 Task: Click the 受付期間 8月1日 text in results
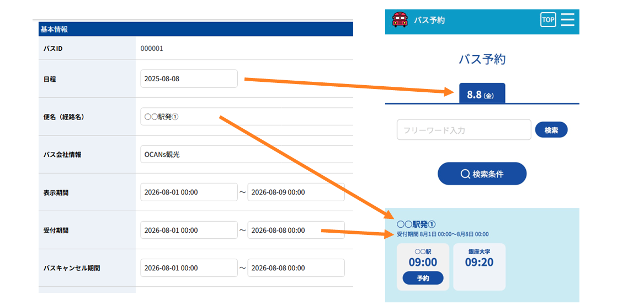[443, 234]
